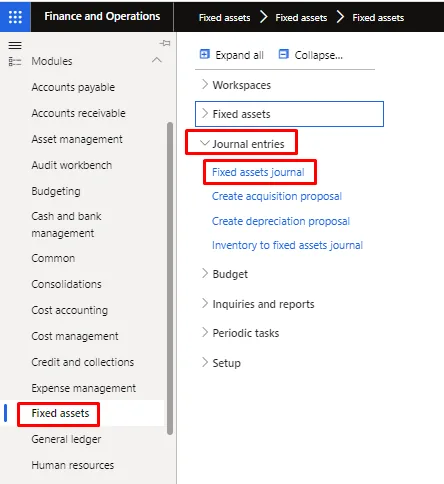Click the Expand all button
This screenshot has height=484, width=444.
pos(232,55)
